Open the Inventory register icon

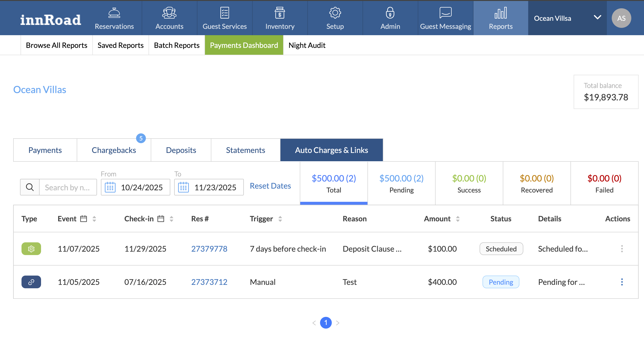279,13
